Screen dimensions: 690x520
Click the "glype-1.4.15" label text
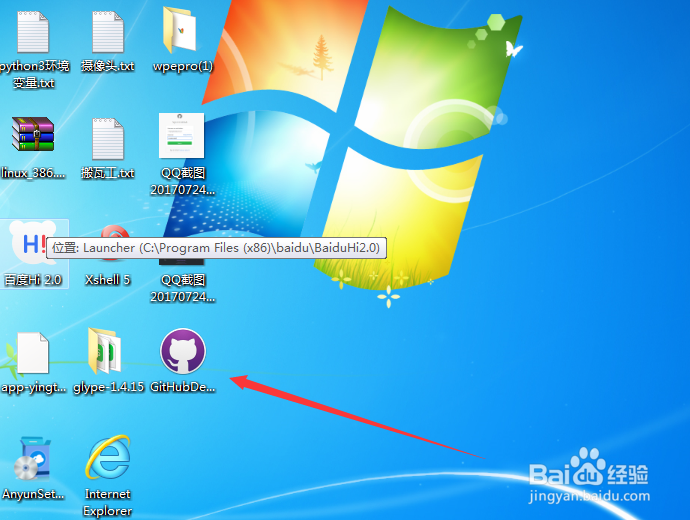[x=109, y=387]
